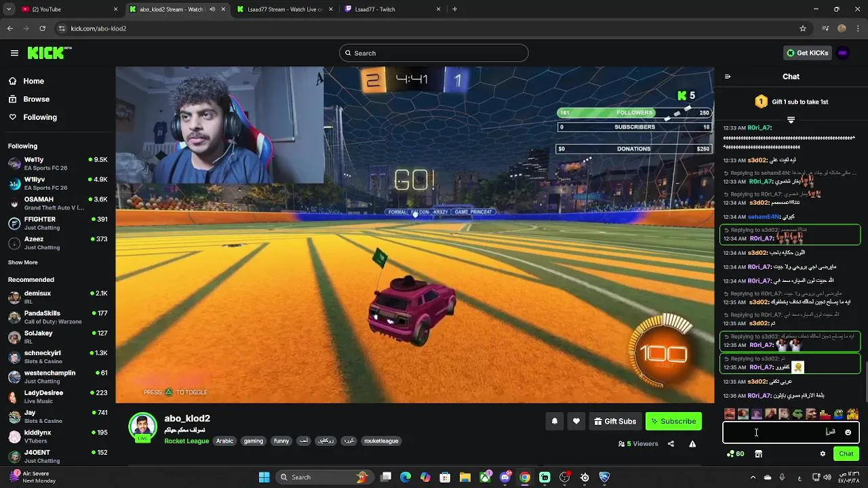Screen dimensions: 868x488
Task: Mute the abo_klod2 tab audio icon
Action: [x=212, y=9]
